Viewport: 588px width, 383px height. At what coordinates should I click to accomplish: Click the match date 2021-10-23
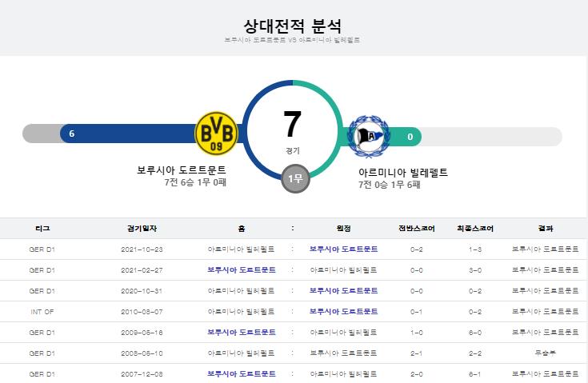click(x=142, y=249)
